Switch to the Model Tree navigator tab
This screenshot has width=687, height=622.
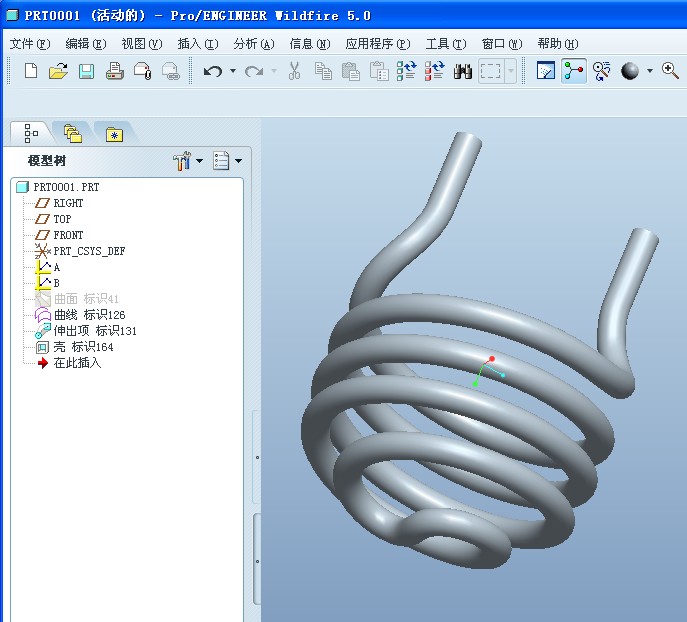tap(31, 133)
